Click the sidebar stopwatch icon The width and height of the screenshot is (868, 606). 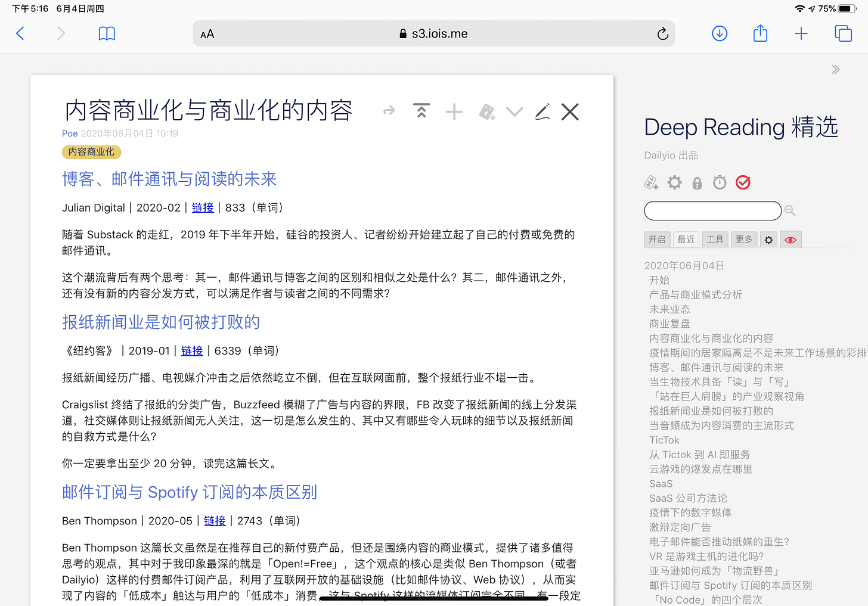pos(720,182)
